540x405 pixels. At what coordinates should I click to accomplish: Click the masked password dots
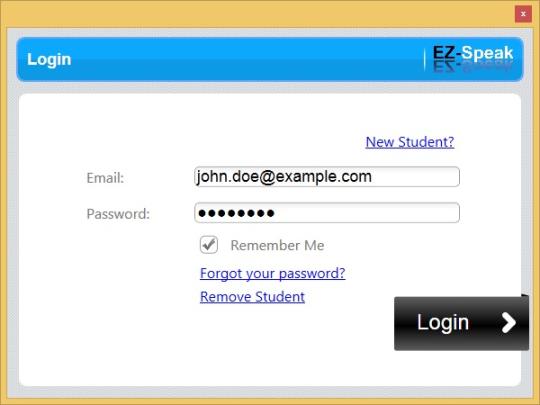[x=236, y=214]
